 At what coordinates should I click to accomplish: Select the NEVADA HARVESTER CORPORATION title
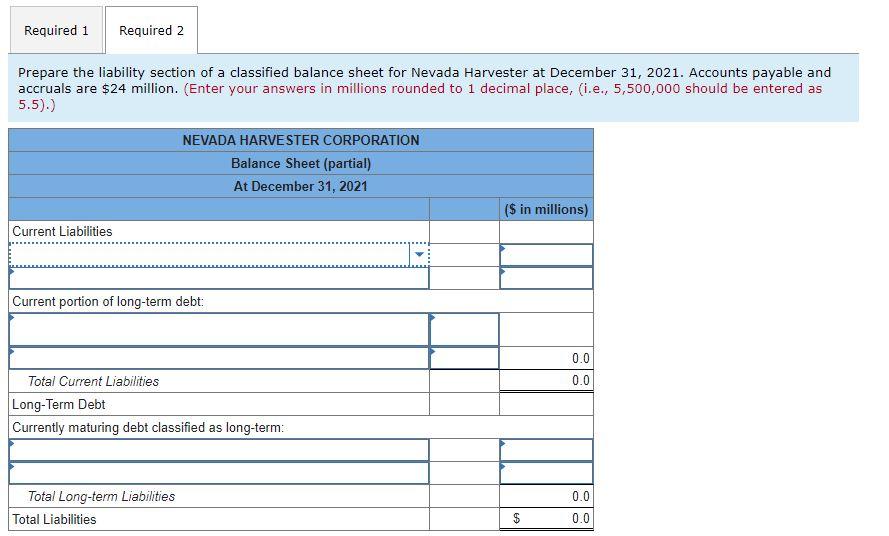(301, 140)
